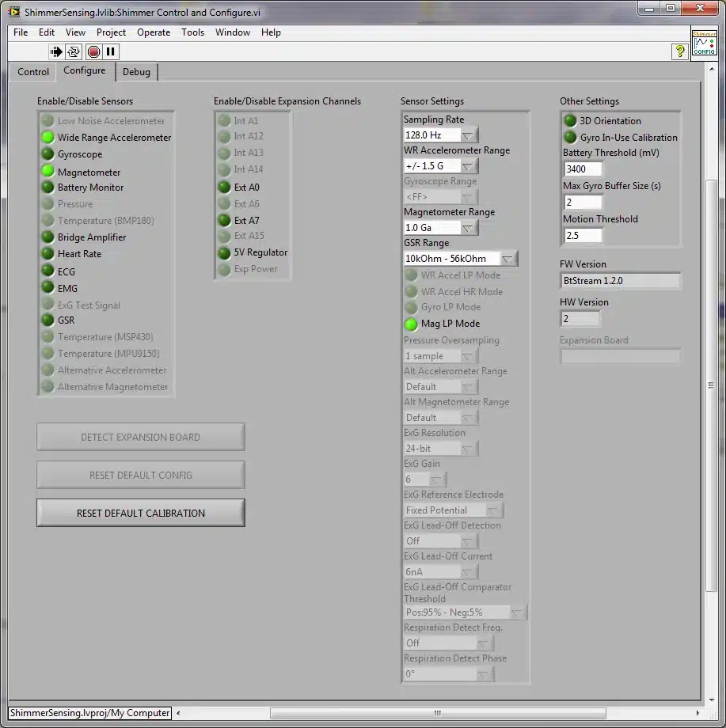
Task: Select the Configure tab
Action: 85,70
